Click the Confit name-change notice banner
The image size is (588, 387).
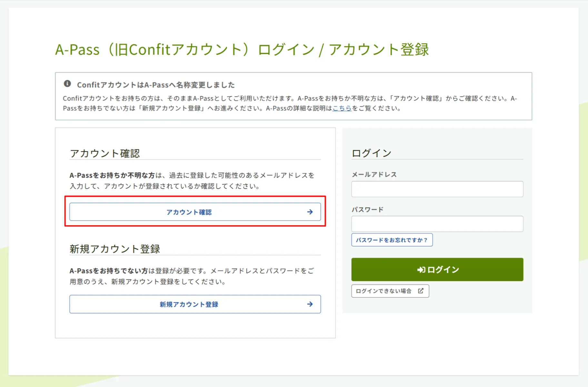click(294, 96)
